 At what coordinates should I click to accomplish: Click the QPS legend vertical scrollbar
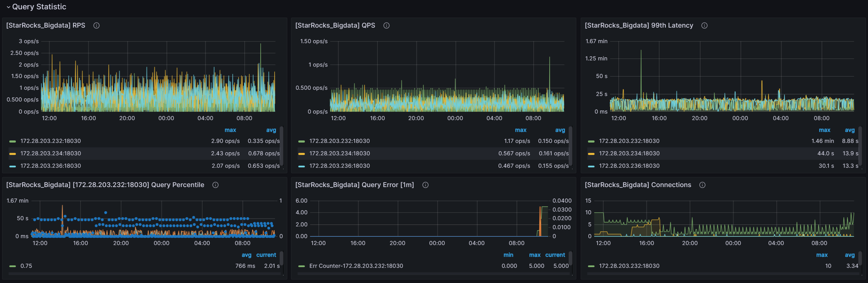pos(570,146)
